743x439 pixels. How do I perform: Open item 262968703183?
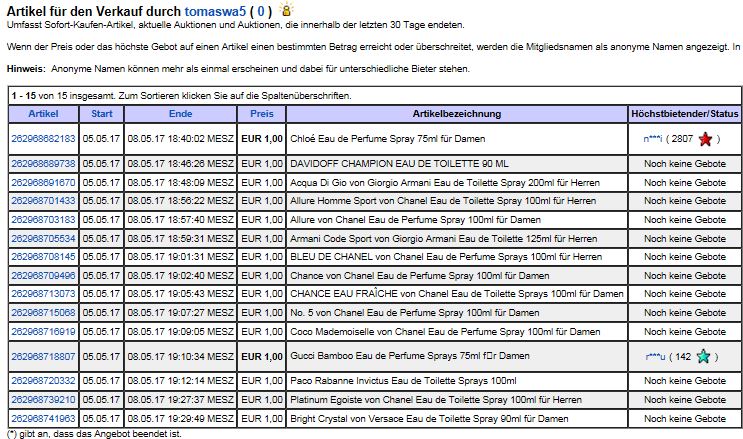click(43, 220)
